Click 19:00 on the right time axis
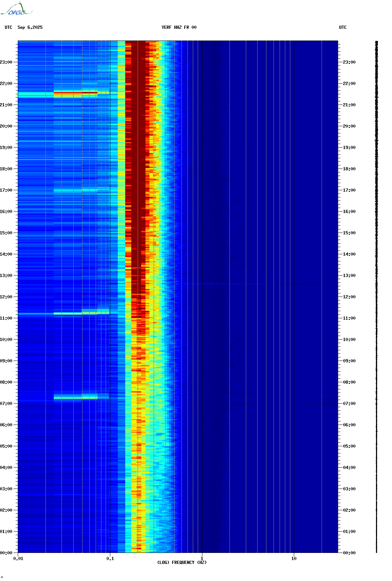The image size is (392, 581). pos(349,148)
